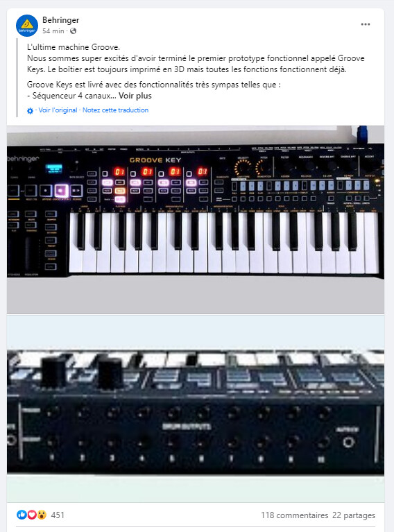Click the behringer logo on the keyboard photo
The width and height of the screenshot is (394, 532).
pyautogui.click(x=23, y=158)
